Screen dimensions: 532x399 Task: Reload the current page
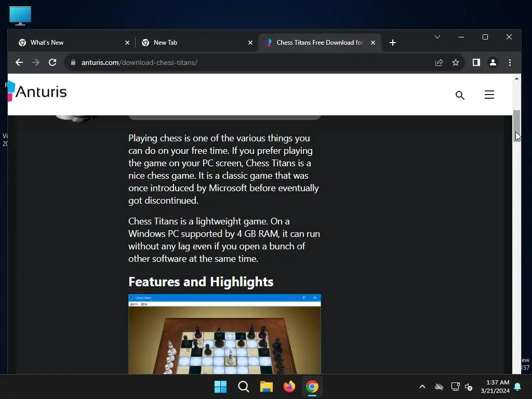pos(52,62)
